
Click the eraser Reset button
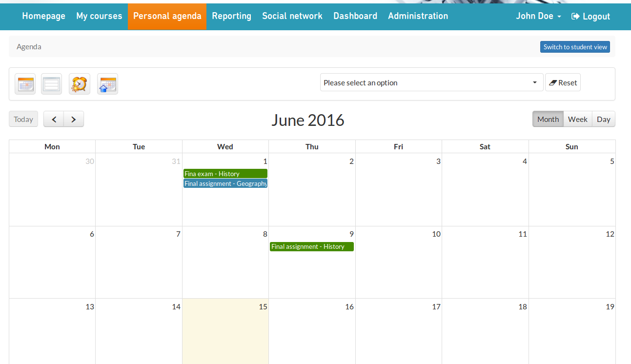point(563,83)
